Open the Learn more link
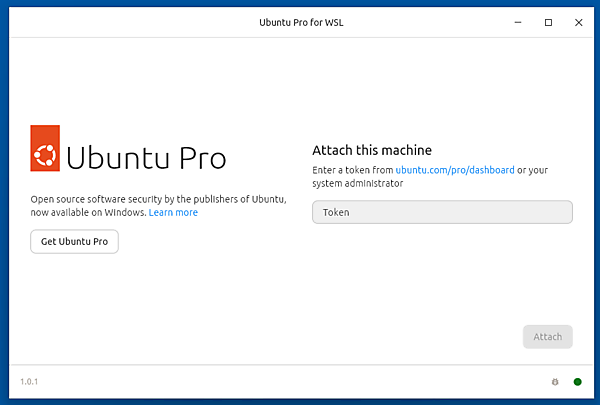600x405 pixels. [173, 213]
